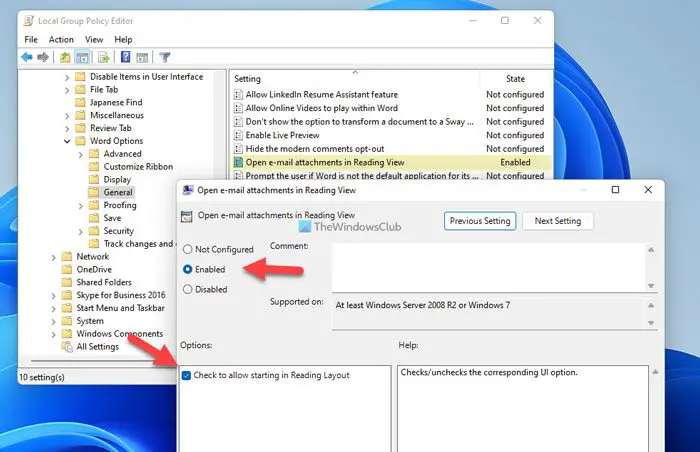Select Allow Online Videos to play within Word
700x452 pixels.
pos(391,108)
